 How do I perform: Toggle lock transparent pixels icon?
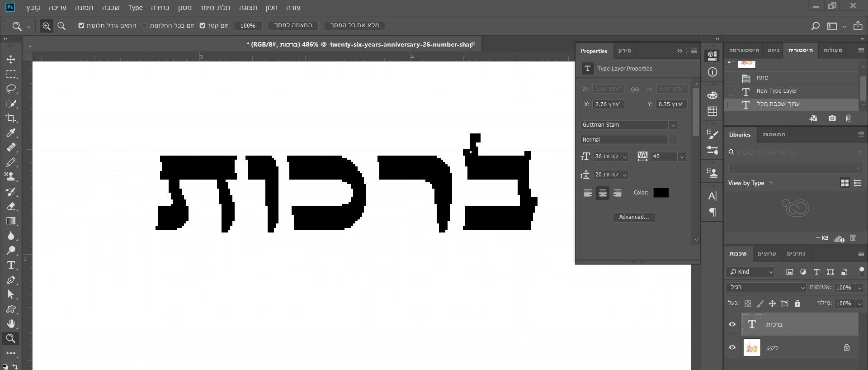click(748, 304)
